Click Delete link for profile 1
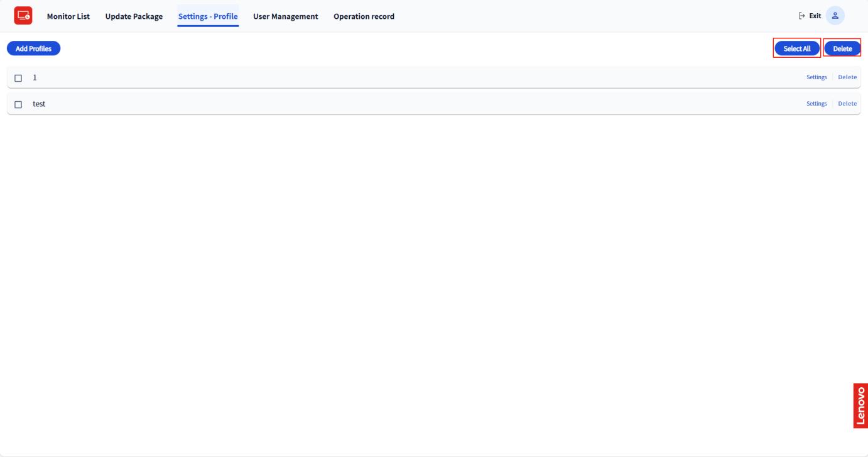The width and height of the screenshot is (868, 457). (x=847, y=77)
